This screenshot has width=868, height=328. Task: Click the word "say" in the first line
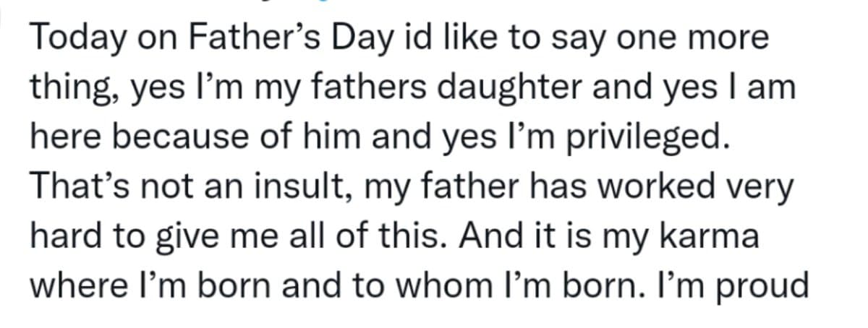pyautogui.click(x=573, y=38)
